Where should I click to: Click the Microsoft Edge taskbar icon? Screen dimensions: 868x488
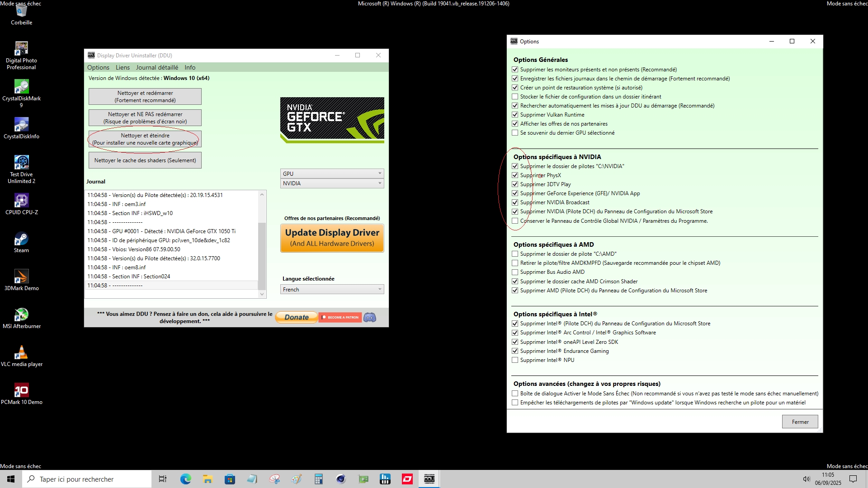click(x=185, y=479)
